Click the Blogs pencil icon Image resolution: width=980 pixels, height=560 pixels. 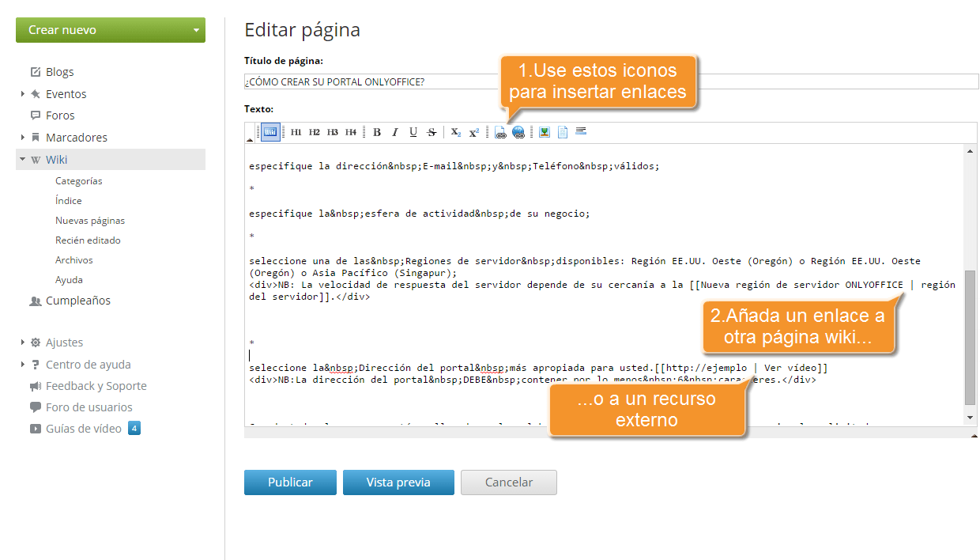36,72
